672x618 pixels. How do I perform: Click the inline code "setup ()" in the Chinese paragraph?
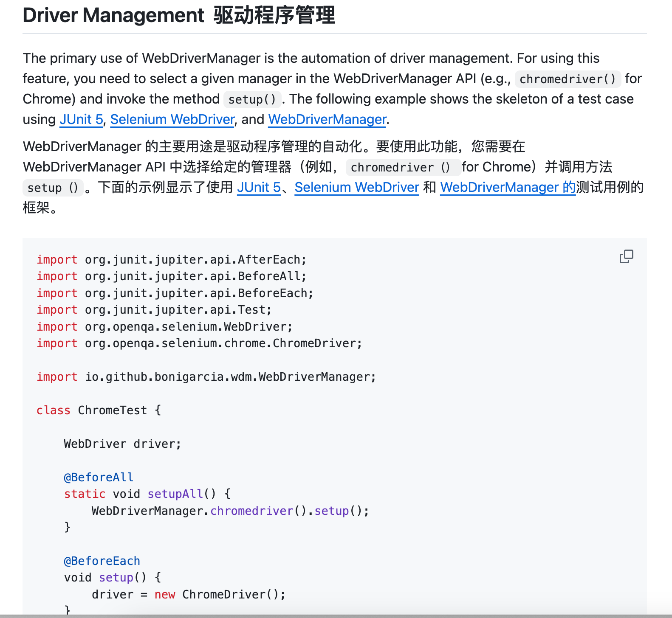click(53, 188)
